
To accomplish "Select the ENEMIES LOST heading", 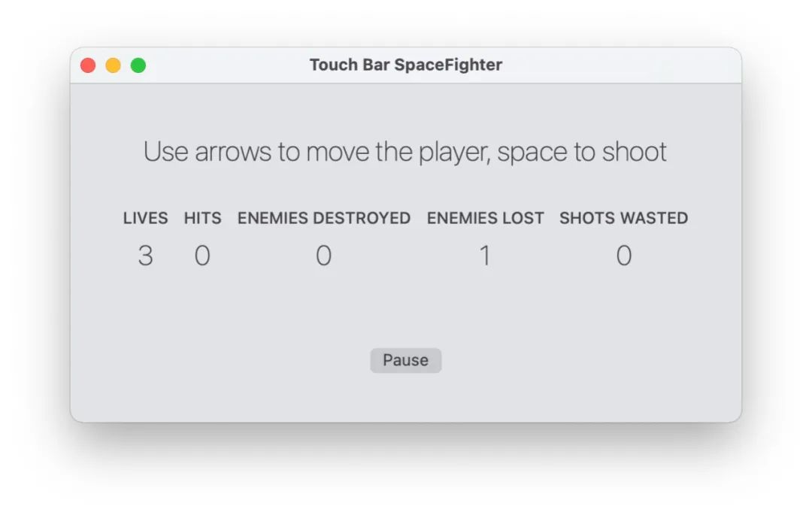I will pyautogui.click(x=485, y=218).
